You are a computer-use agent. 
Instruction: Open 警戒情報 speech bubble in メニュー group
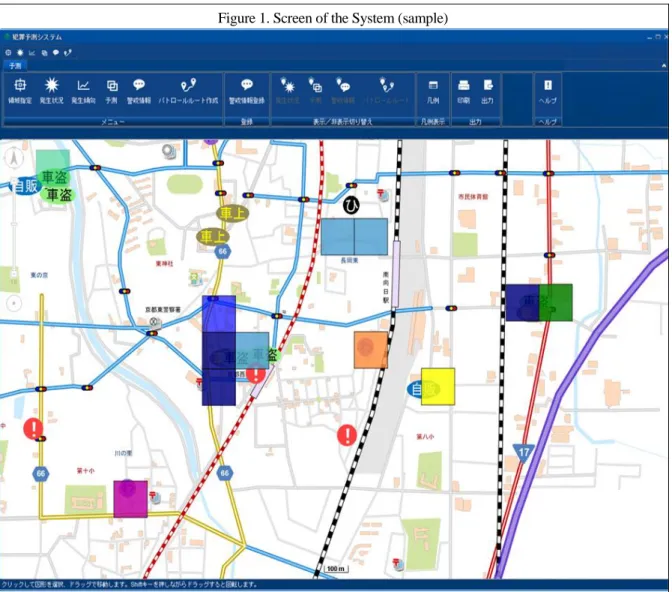[x=139, y=91]
